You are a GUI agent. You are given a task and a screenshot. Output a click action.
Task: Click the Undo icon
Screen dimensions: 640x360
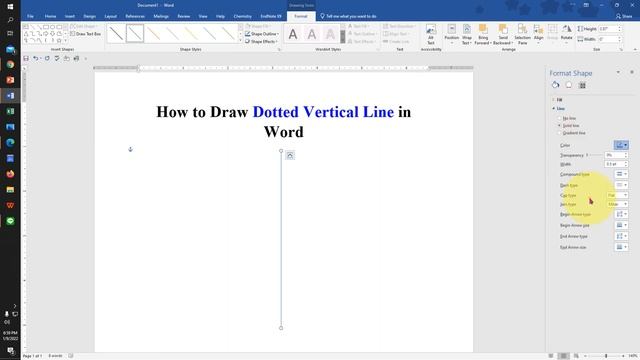[x=36, y=58]
